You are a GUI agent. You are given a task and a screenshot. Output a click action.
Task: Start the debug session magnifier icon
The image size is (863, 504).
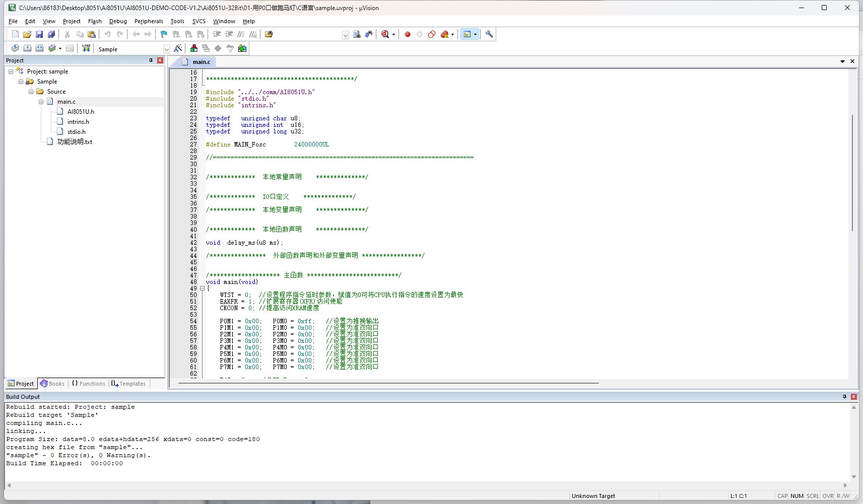pos(385,34)
